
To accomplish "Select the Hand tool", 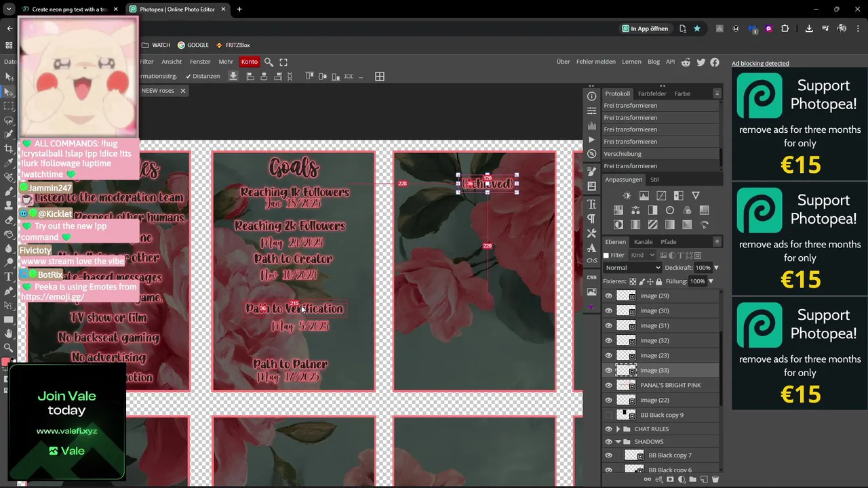I will [9, 333].
